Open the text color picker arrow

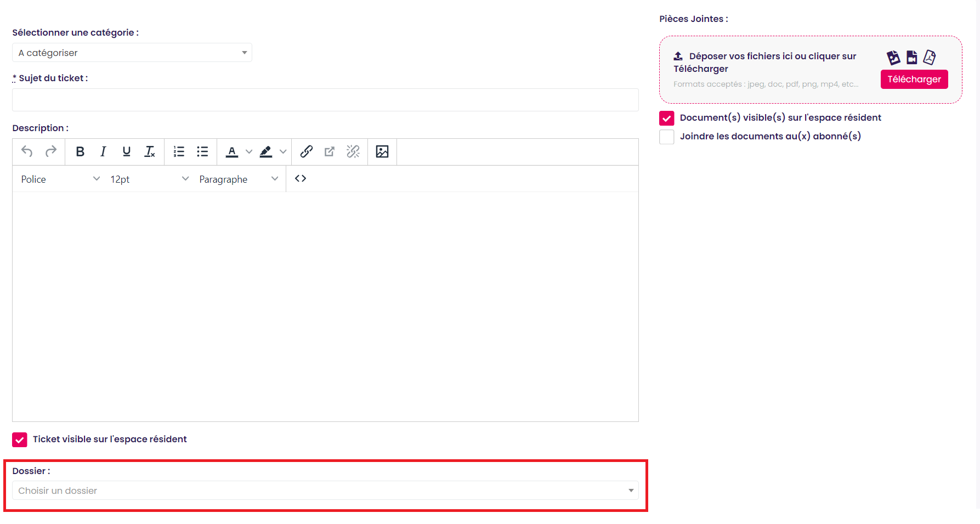(x=249, y=151)
